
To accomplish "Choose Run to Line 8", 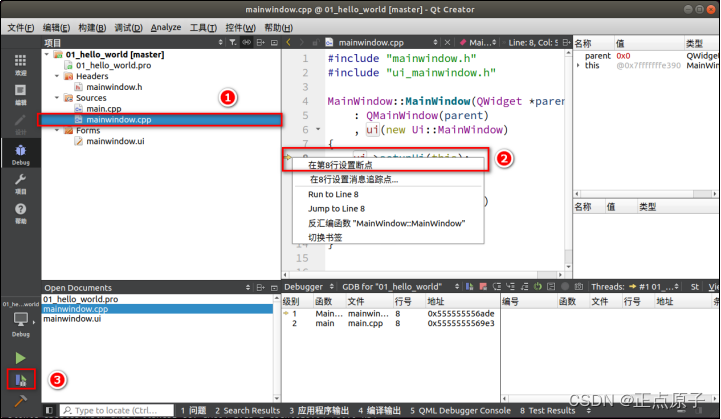I will (x=388, y=194).
